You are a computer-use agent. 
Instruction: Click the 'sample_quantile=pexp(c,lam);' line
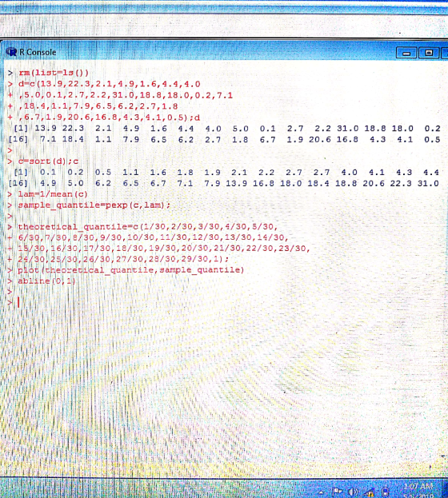coord(94,205)
